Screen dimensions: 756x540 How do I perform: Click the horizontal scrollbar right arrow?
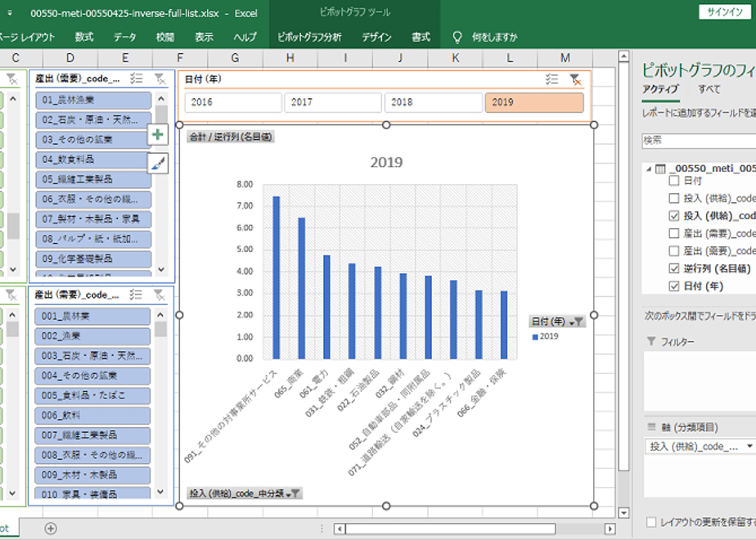coord(610,529)
